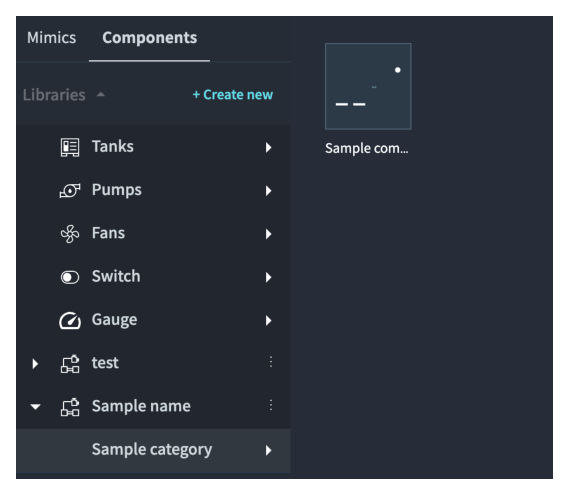Select the Sample name library label

pos(141,406)
